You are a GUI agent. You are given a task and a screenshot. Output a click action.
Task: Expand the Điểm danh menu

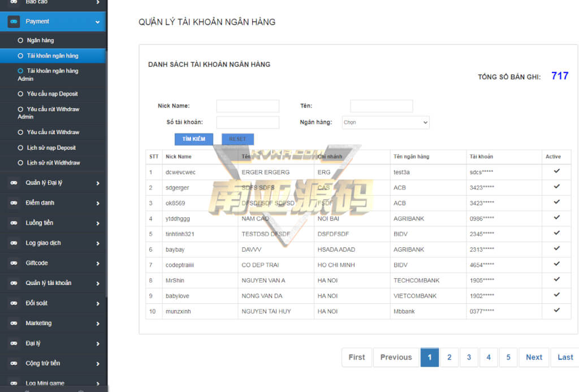pyautogui.click(x=97, y=203)
